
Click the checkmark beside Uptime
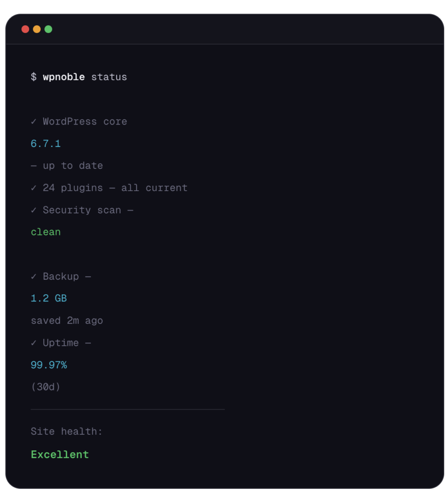(x=34, y=343)
